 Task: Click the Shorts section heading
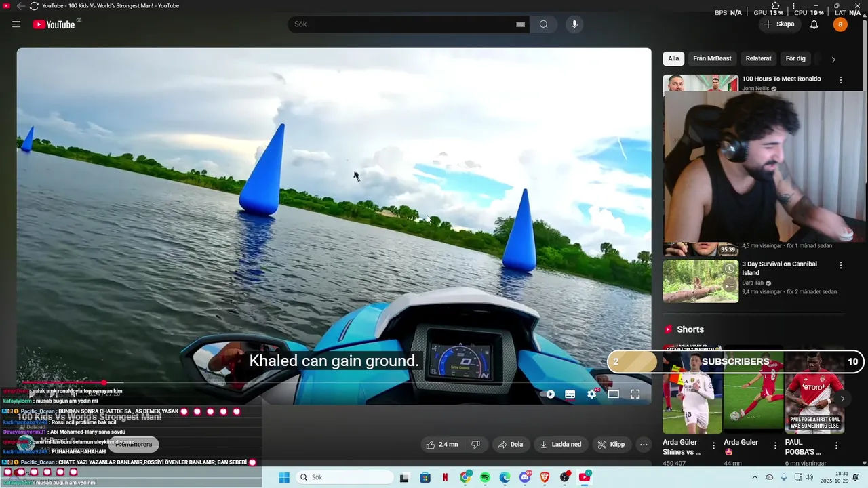[690, 329]
